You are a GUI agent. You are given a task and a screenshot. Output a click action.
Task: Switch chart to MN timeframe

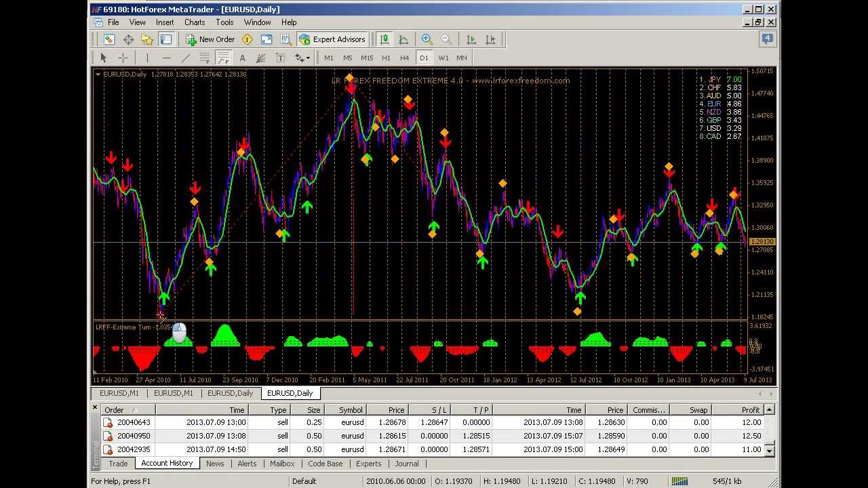click(462, 58)
